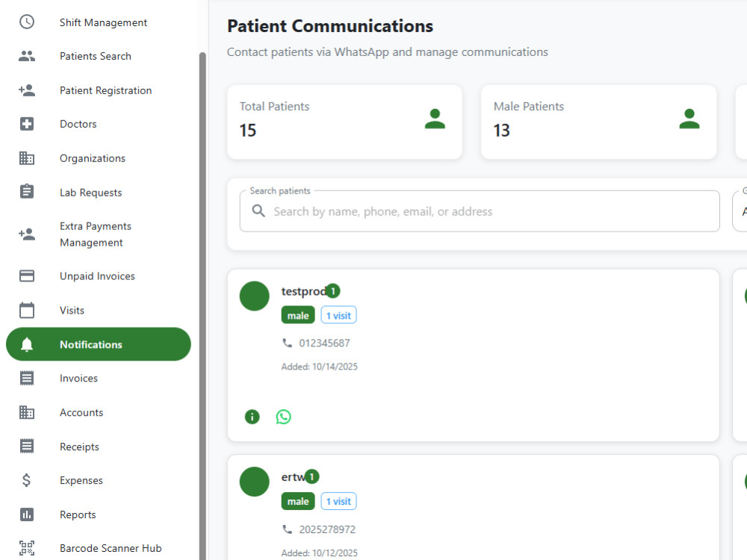Click the male tag on ertw card
Viewport: 747px width, 560px height.
click(298, 502)
